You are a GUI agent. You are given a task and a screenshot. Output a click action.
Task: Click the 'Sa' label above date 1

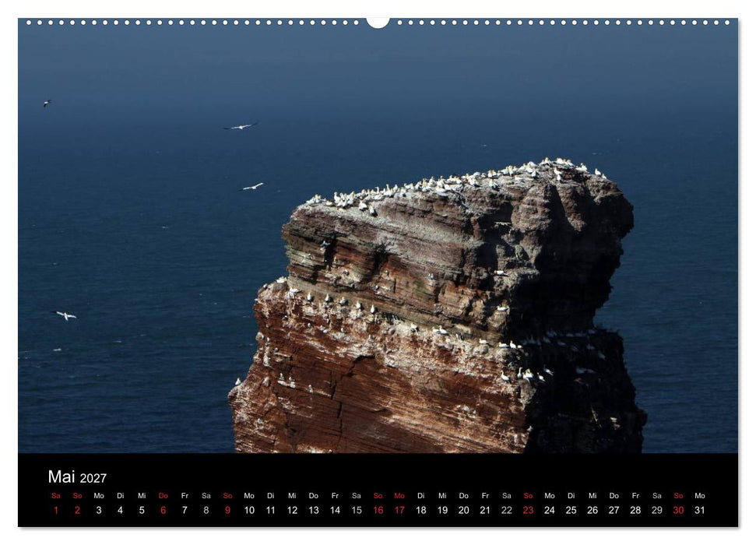[56, 496]
